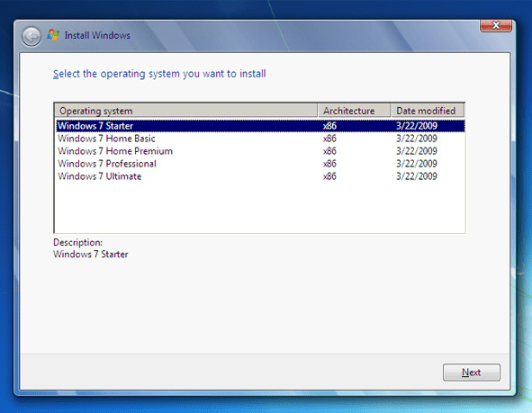Select Windows 7 Starter in list

pos(260,126)
